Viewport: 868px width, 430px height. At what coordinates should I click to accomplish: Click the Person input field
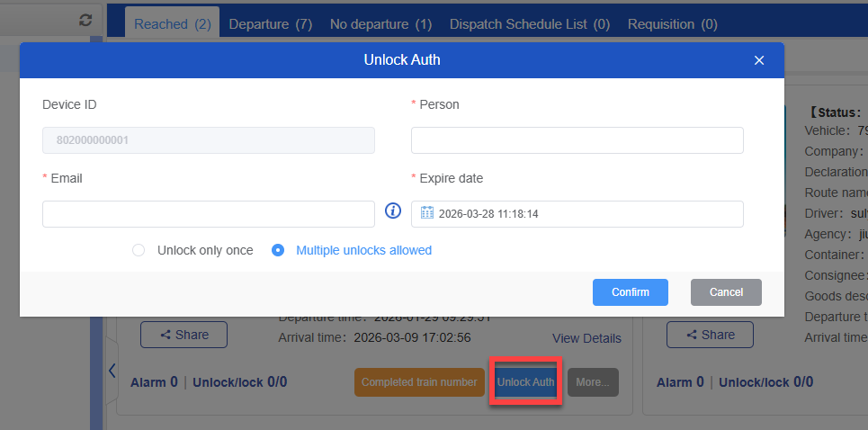click(x=577, y=140)
